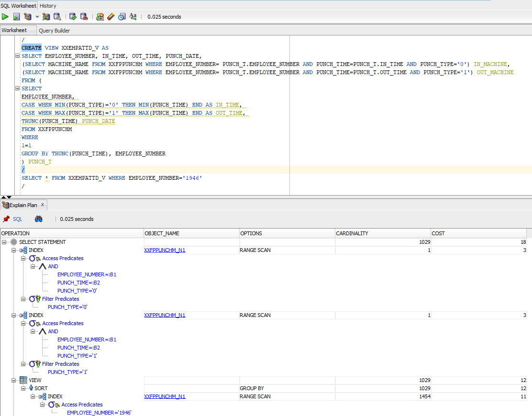Change letter case with the Aa icon
Viewport: 532px width, 416px height.
133,17
